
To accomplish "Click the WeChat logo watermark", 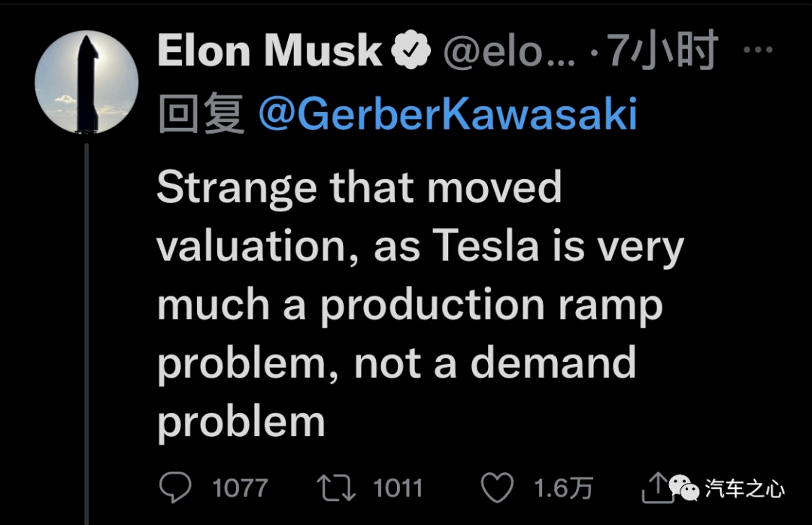I will click(x=683, y=487).
